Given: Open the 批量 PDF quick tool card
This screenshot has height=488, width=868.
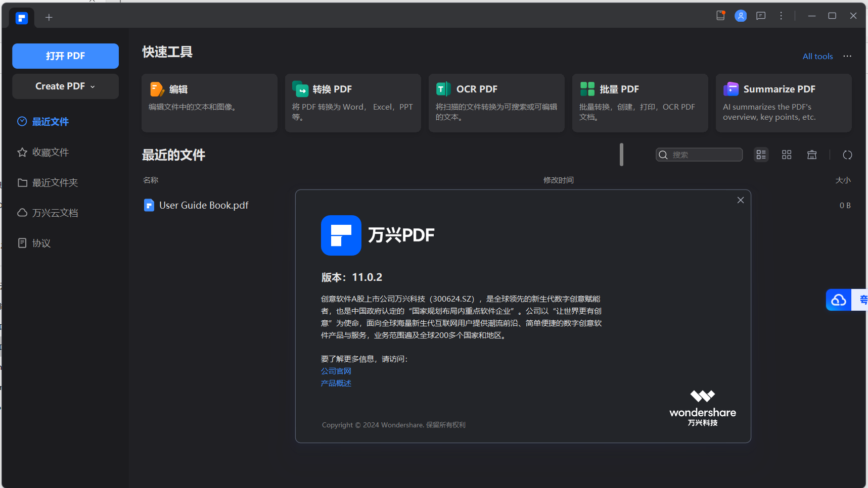Looking at the screenshot, I should tap(640, 103).
